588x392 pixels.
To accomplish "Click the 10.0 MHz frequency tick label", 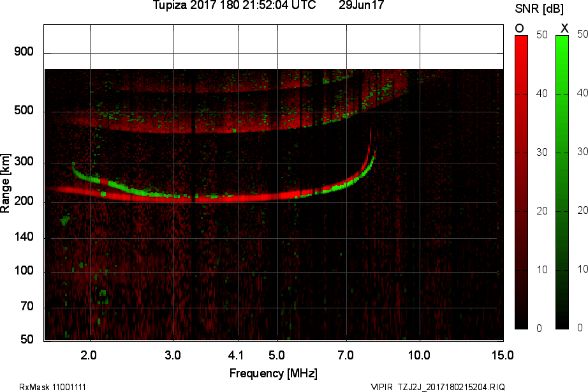I will click(419, 355).
